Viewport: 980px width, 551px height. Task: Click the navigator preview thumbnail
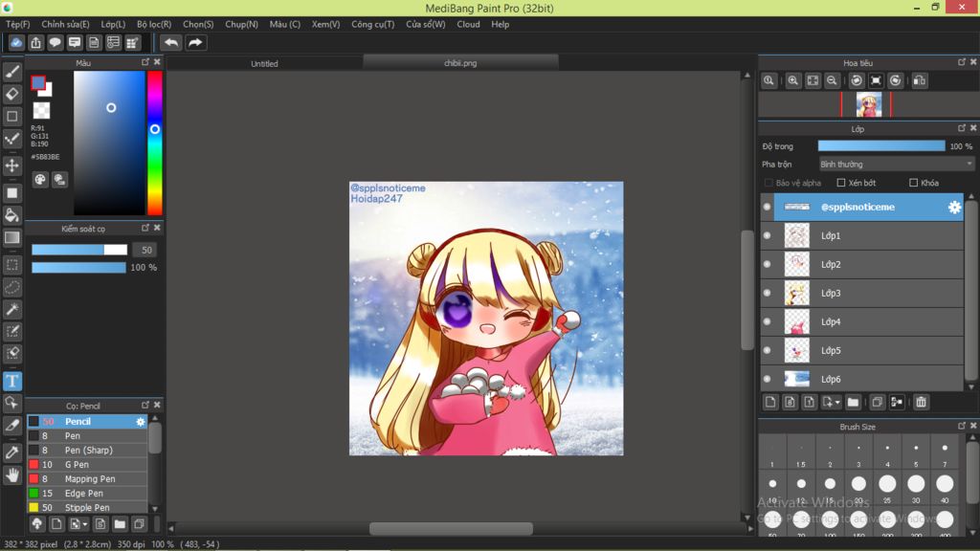[868, 104]
